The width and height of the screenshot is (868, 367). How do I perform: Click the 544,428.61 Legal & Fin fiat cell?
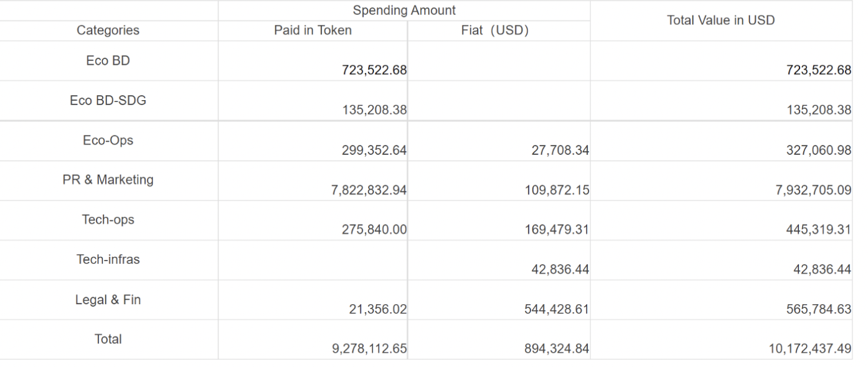tap(557, 310)
